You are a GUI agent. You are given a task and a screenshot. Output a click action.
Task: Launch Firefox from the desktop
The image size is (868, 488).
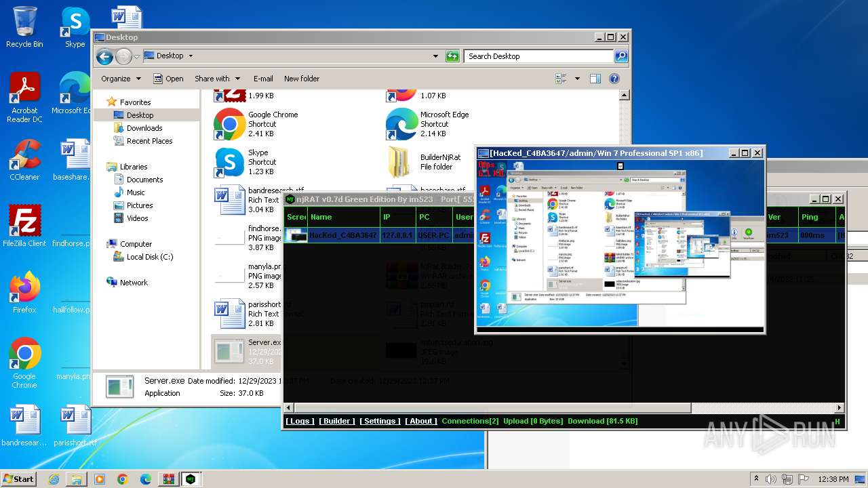24,292
